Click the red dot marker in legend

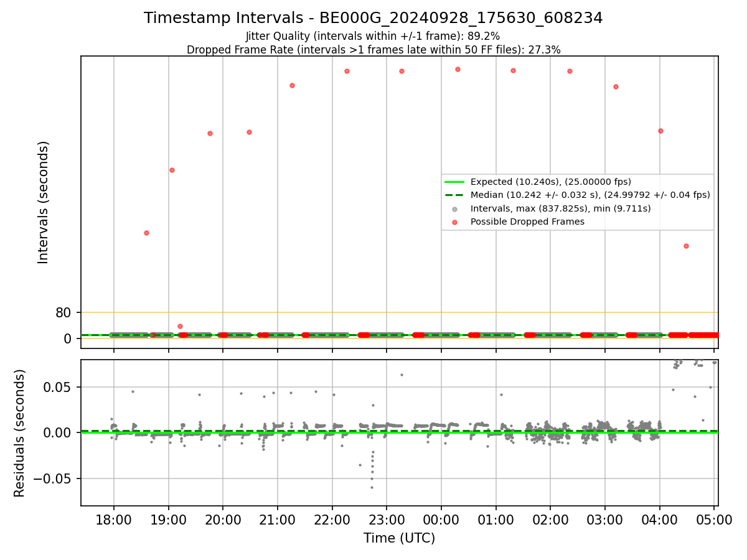455,222
